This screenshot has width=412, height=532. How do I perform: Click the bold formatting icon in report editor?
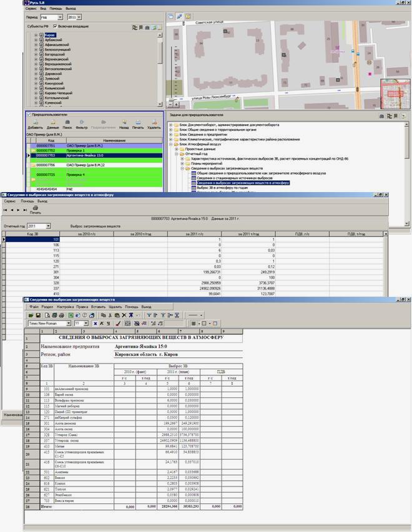point(96,324)
